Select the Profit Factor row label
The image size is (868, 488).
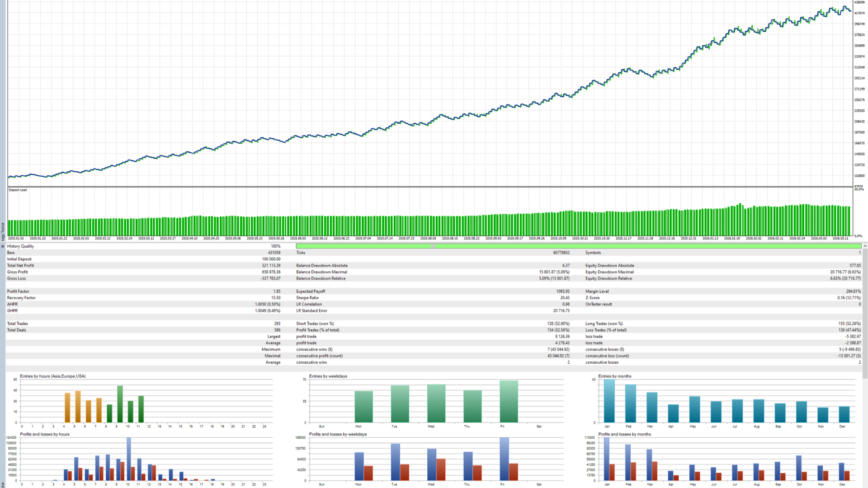click(x=18, y=291)
